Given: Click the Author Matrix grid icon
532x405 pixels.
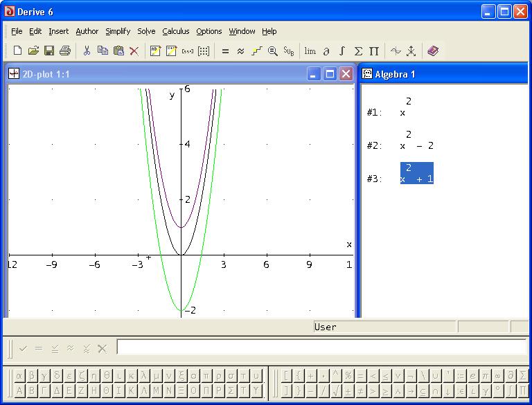Looking at the screenshot, I should pos(204,51).
